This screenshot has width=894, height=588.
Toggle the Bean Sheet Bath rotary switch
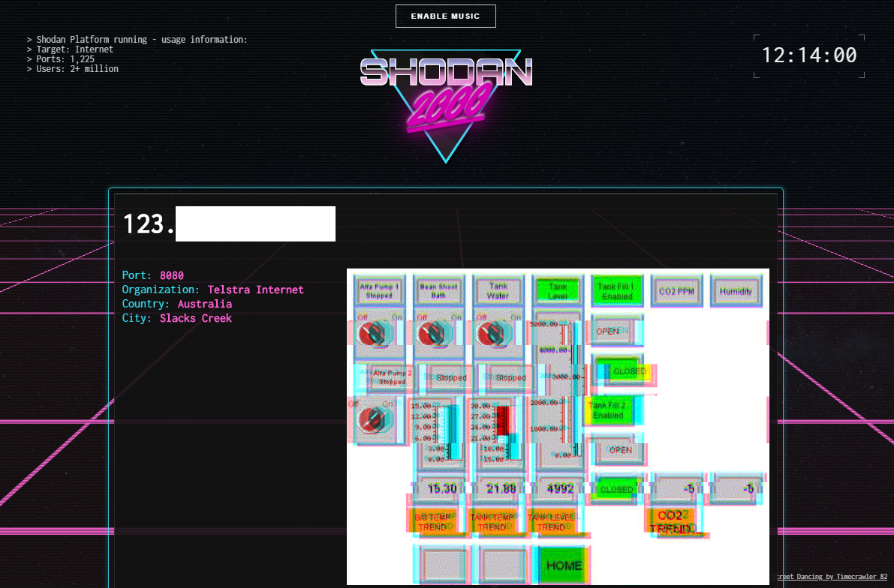pyautogui.click(x=435, y=334)
